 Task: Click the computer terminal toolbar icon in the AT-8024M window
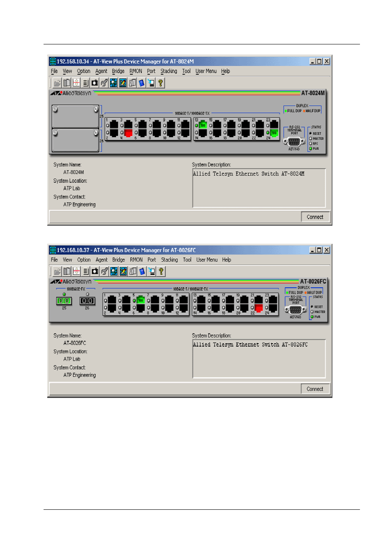click(151, 83)
